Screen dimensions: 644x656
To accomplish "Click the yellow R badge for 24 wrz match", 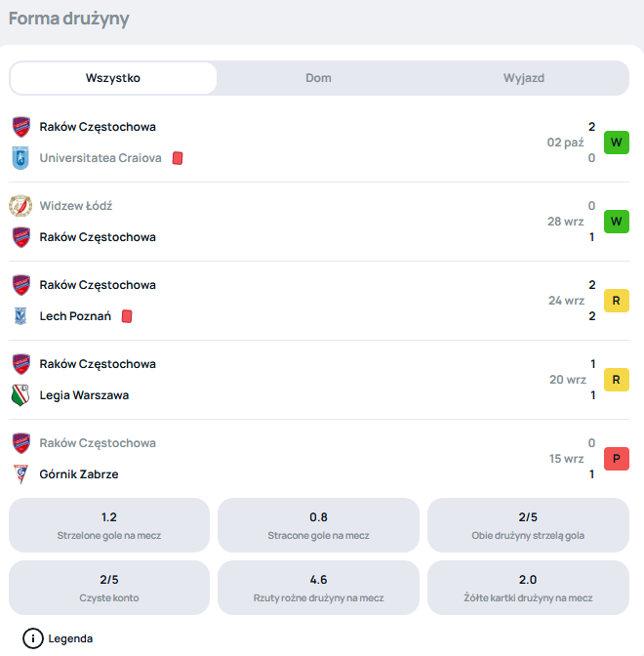I will click(616, 301).
